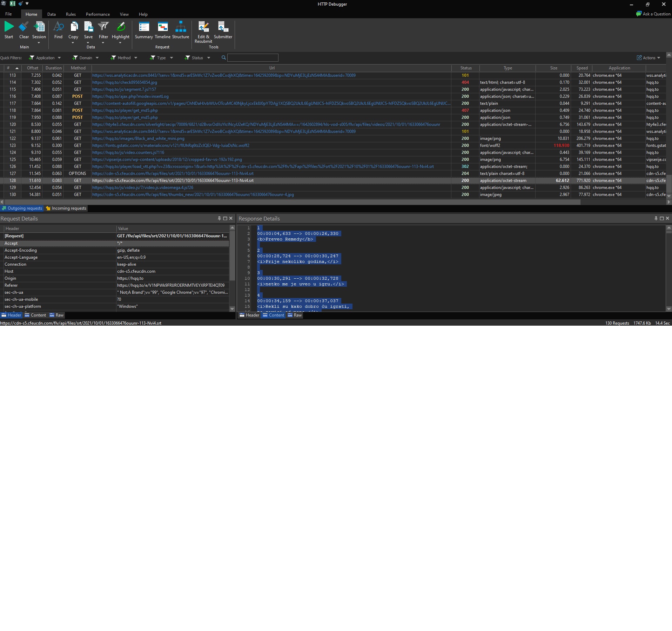Viewport: 672px width, 631px height.
Task: Expand the Status quick filter dropdown
Action: tap(209, 58)
